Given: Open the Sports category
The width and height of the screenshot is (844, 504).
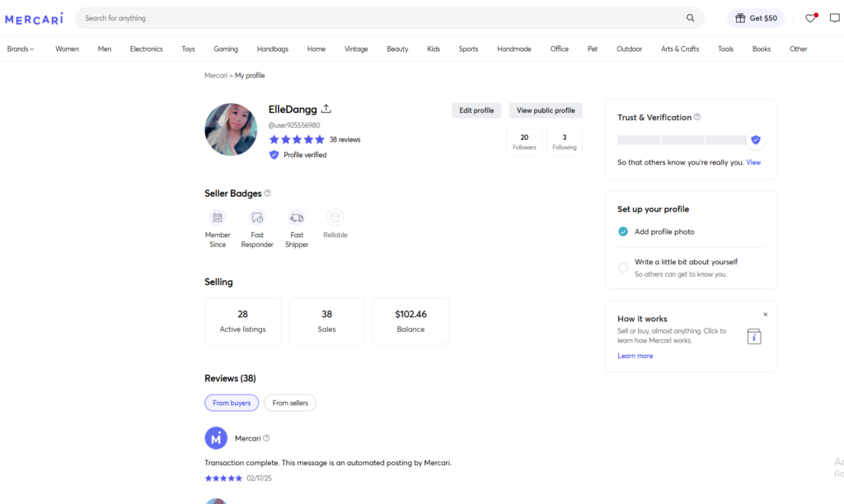Looking at the screenshot, I should coord(468,49).
